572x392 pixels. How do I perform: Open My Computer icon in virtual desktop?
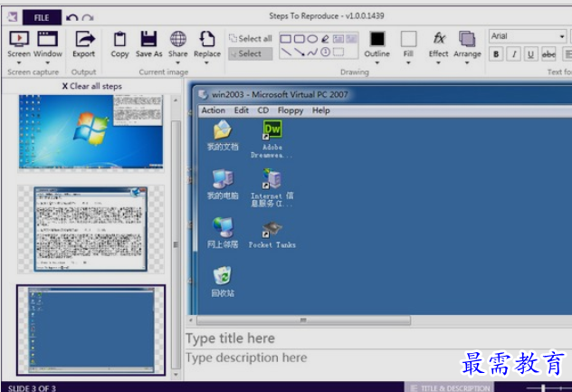223,185
